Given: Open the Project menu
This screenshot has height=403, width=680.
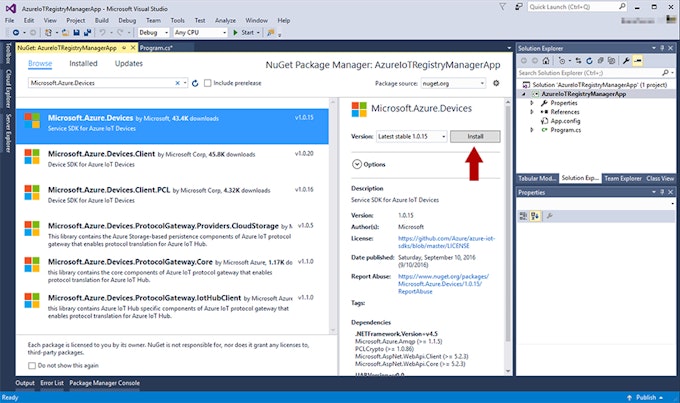Looking at the screenshot, I should [76, 20].
